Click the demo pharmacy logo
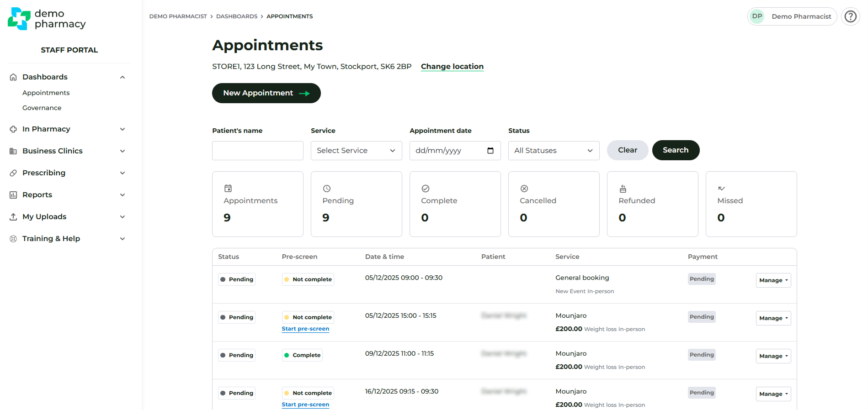 [x=47, y=19]
